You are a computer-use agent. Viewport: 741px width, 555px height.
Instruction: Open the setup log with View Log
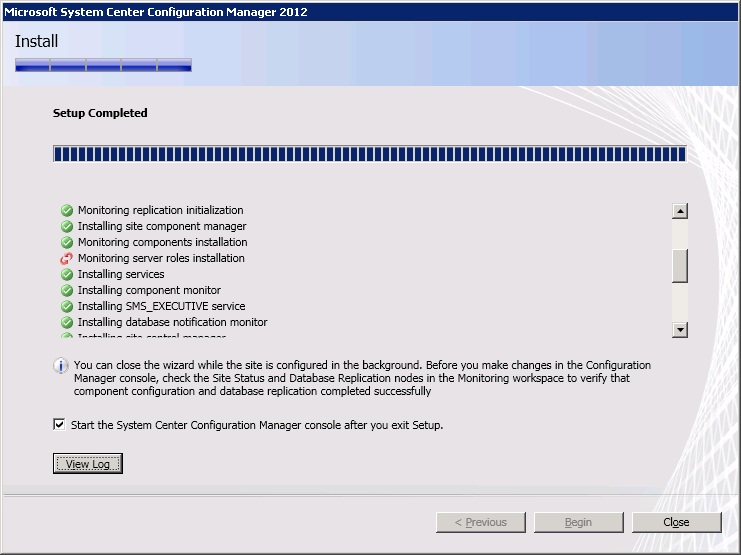pos(88,464)
